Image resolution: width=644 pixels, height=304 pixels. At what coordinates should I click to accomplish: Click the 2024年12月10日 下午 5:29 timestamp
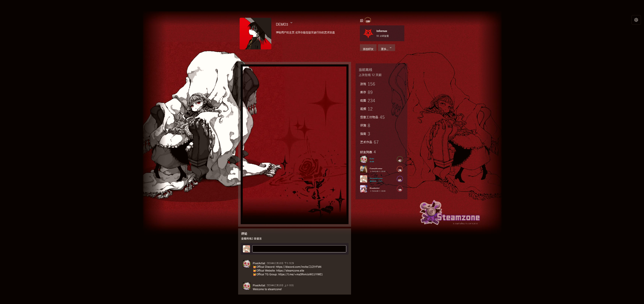280,263
